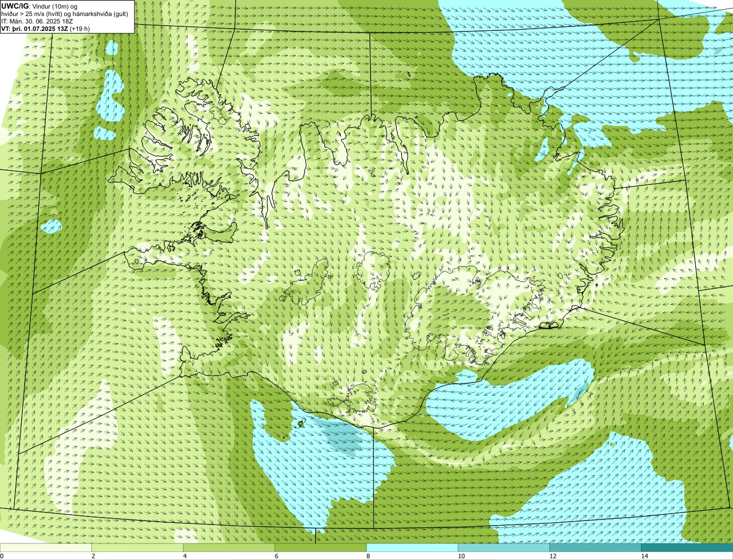Click the 'IT: Mán. 30. 06. 2025 18Z' line

point(37,21)
